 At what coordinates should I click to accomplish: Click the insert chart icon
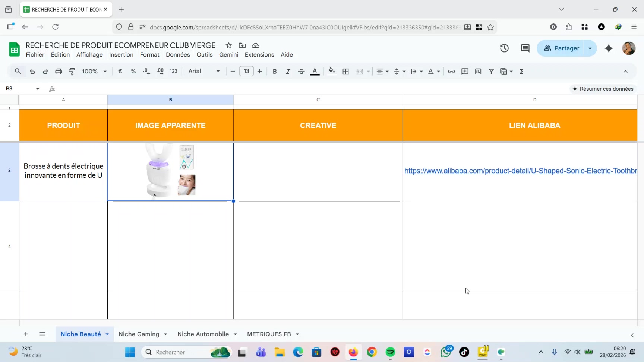tap(478, 72)
